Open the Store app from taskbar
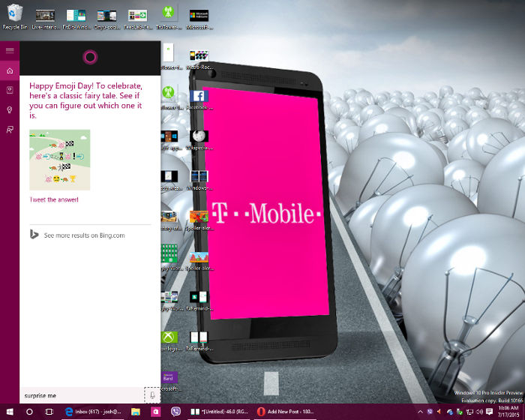Screen dimensions: 525x420 click(155, 412)
